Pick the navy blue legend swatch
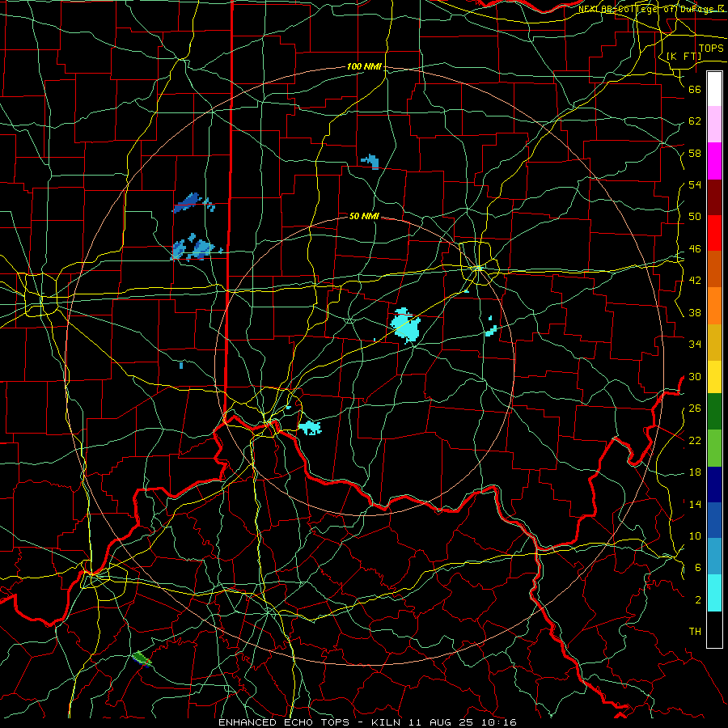 714,485
